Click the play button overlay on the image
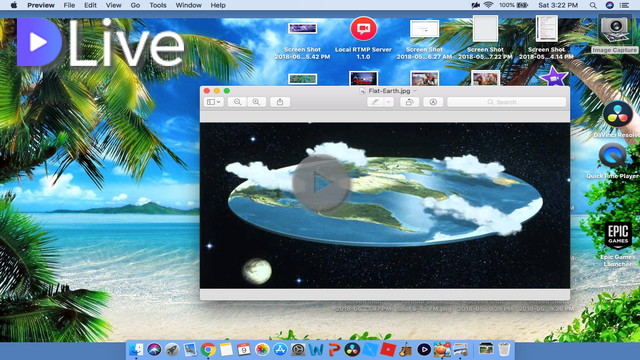The width and height of the screenshot is (640, 360). coord(322,183)
